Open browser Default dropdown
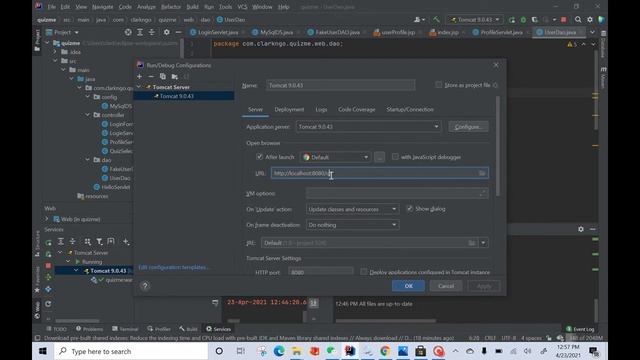 [x=336, y=157]
